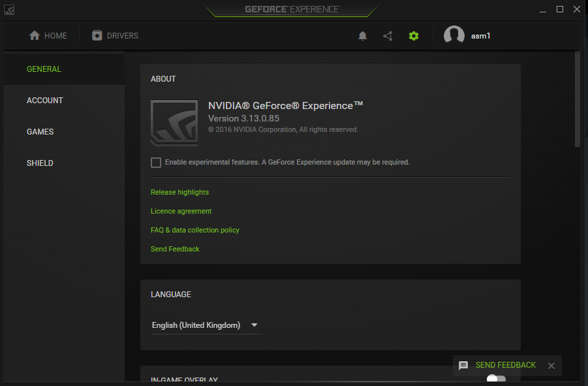Open the Release highlights link
Screen dimensions: 588x386
point(179,192)
